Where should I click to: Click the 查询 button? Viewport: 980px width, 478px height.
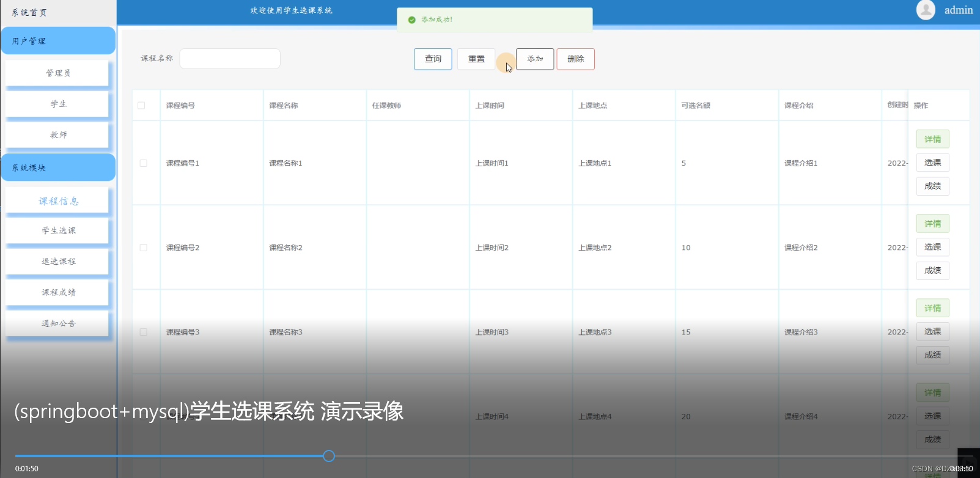(433, 59)
